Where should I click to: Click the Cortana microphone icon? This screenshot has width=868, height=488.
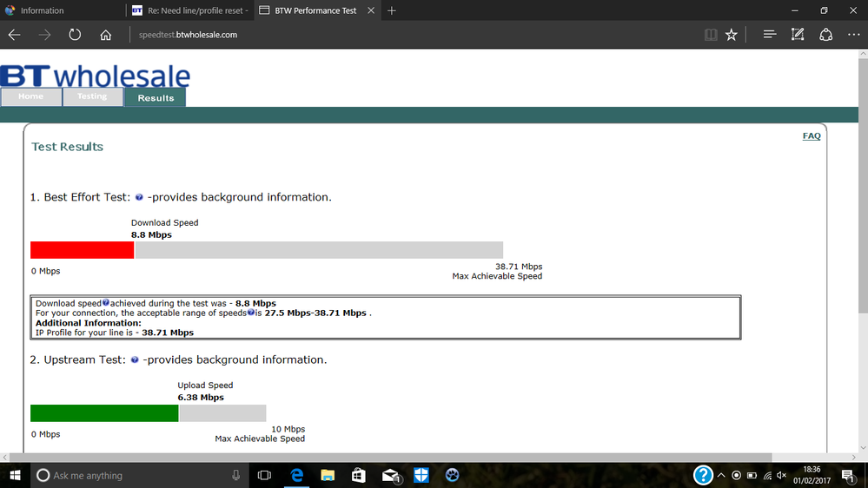[x=235, y=475]
